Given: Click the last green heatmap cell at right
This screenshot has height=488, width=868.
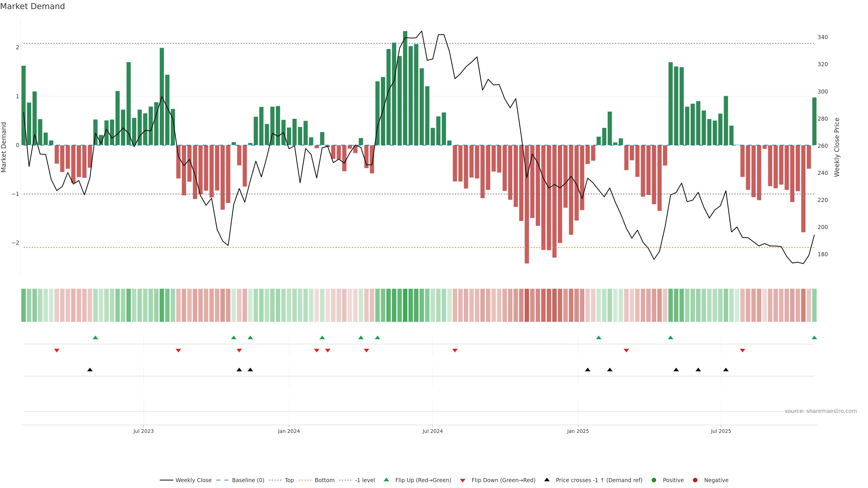Looking at the screenshot, I should pyautogui.click(x=814, y=305).
